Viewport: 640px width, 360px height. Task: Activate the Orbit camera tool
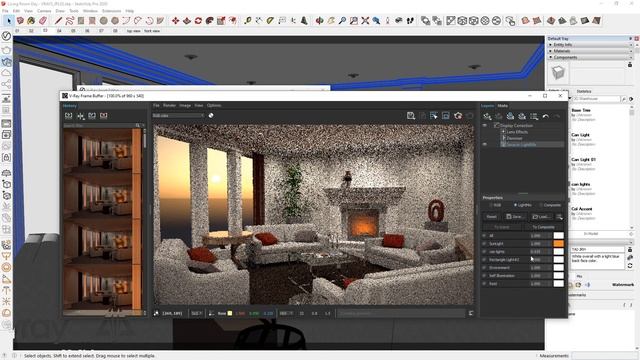pos(320,20)
